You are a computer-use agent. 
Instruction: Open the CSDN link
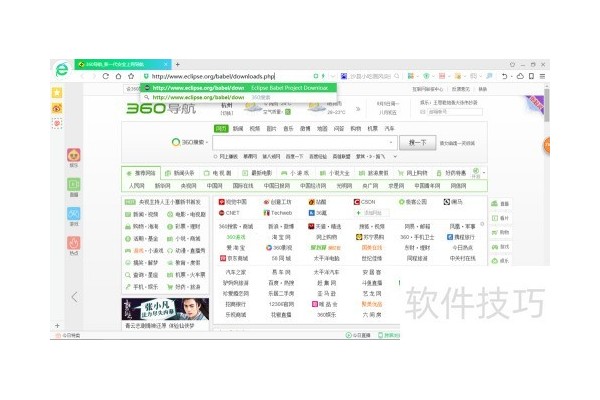364,202
